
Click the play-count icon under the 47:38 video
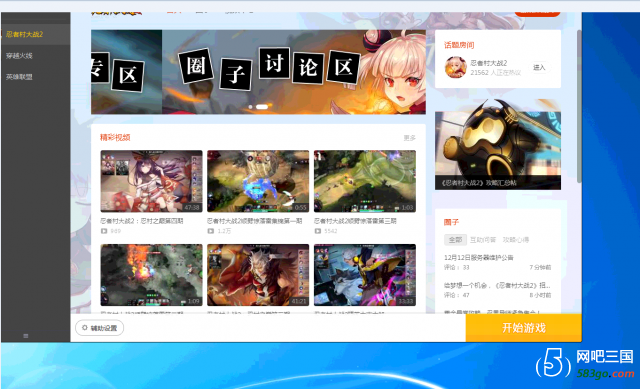pos(104,231)
